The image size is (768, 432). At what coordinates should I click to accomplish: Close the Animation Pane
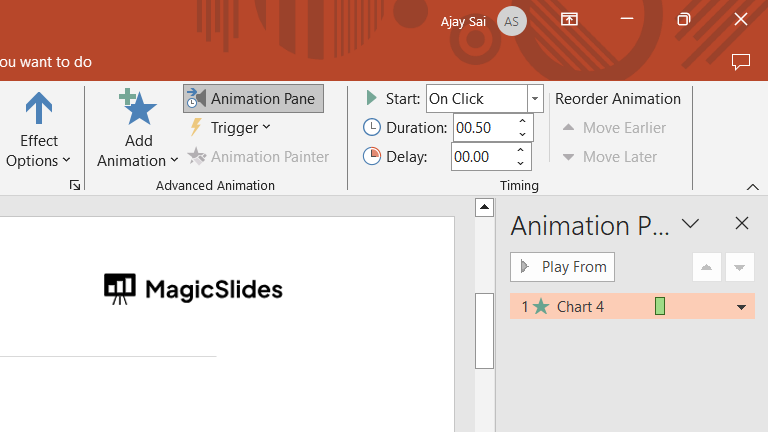pos(741,224)
